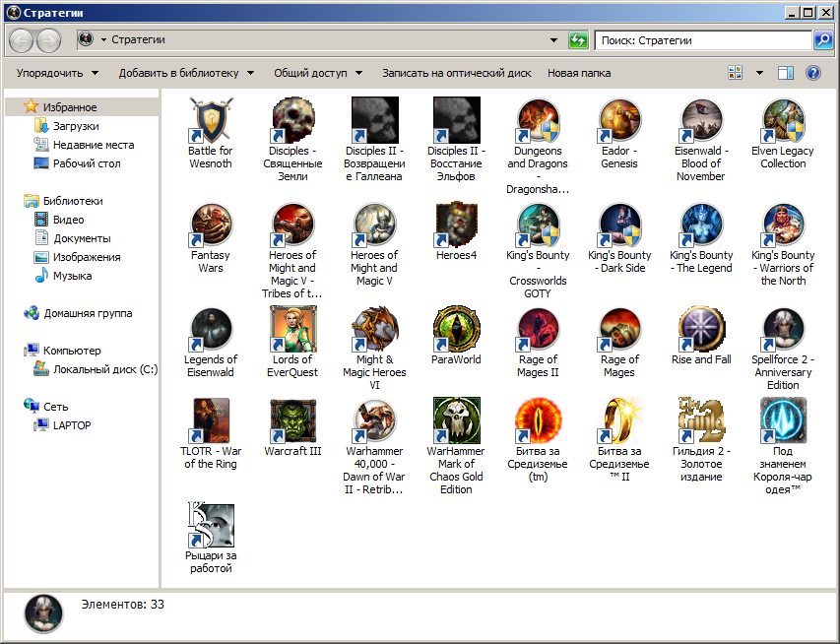Go back with the Back arrow
The height and width of the screenshot is (644, 840).
point(22,40)
